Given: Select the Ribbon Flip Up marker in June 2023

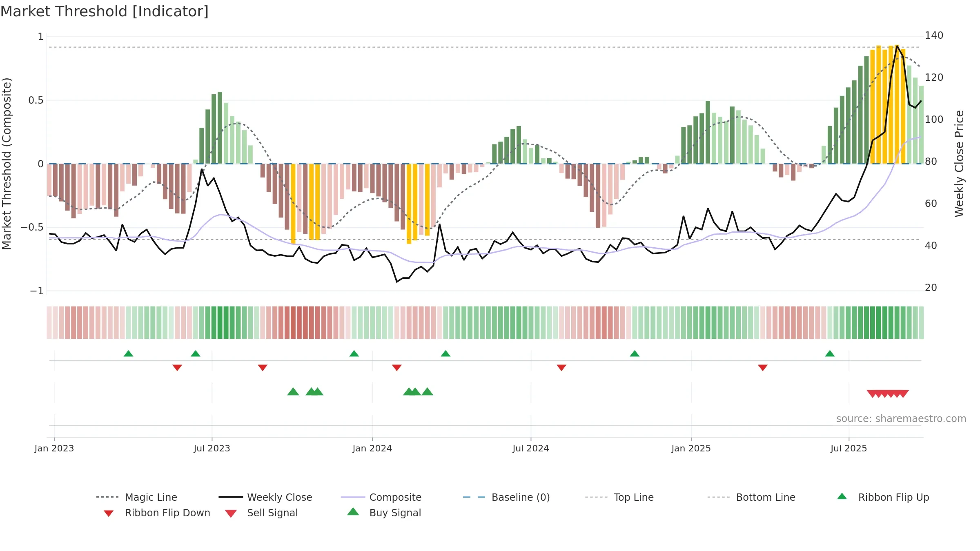Looking at the screenshot, I should (x=196, y=353).
